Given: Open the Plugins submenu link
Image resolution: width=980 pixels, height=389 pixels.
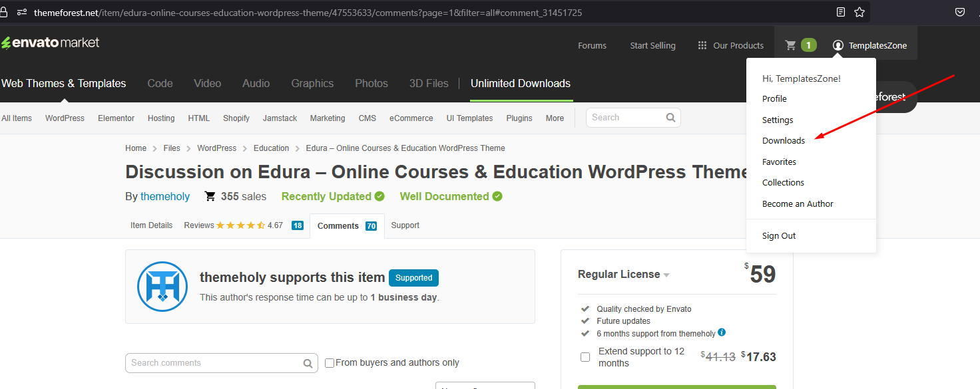Looking at the screenshot, I should coord(519,118).
